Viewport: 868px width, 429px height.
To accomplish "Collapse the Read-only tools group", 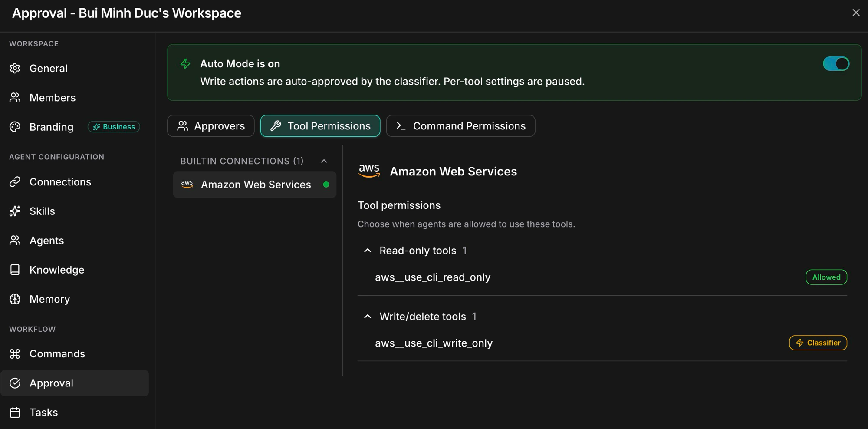I will [x=368, y=251].
